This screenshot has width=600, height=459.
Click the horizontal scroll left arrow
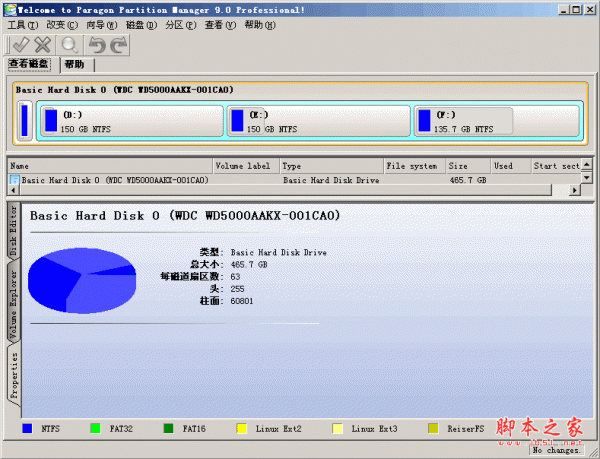click(13, 190)
